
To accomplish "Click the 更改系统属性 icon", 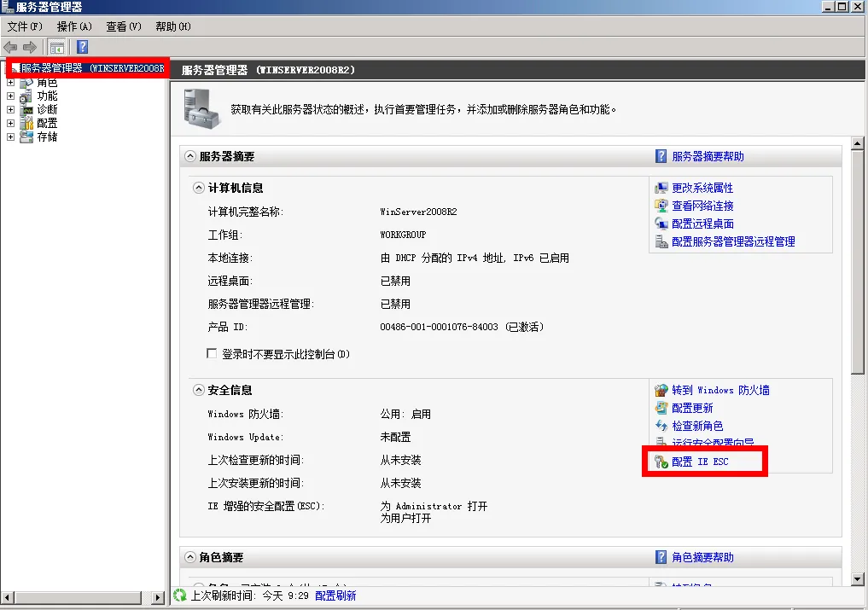I will 661,189.
